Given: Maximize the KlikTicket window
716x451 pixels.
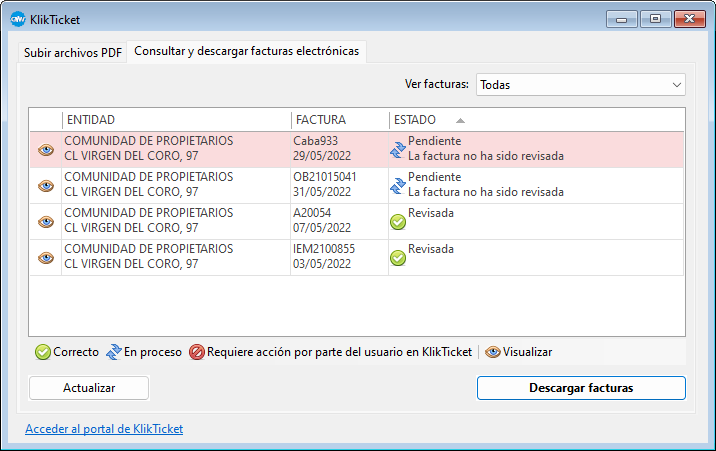Looking at the screenshot, I should [x=655, y=18].
